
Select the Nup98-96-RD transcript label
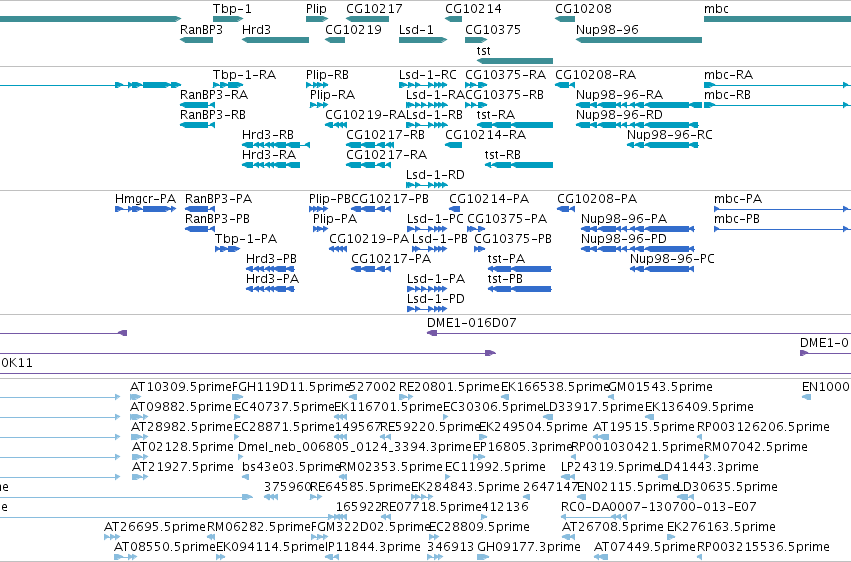click(x=619, y=114)
